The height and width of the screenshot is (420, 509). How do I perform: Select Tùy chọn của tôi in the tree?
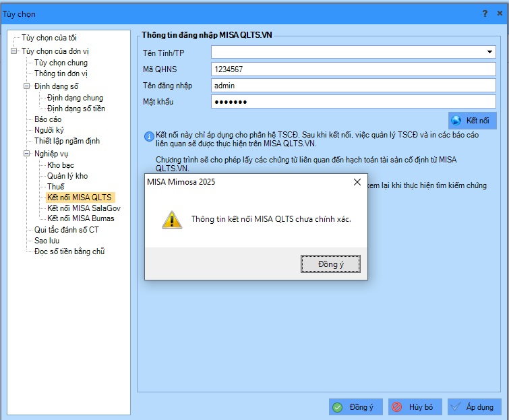(x=49, y=38)
